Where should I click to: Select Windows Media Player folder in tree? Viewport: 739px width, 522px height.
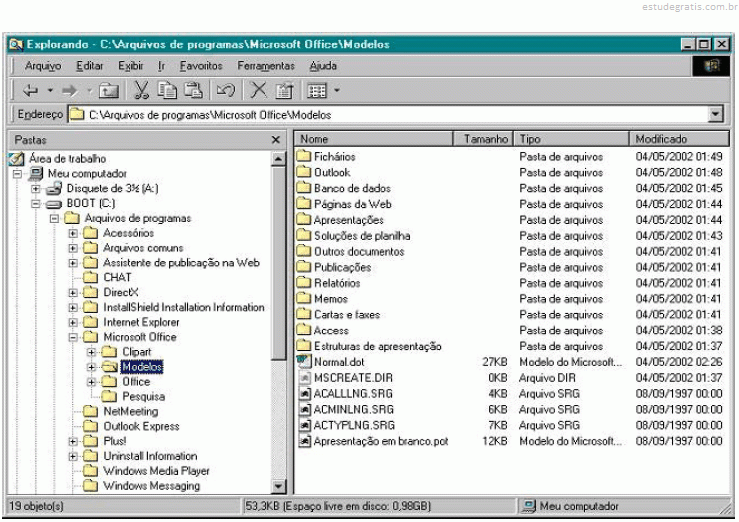click(x=156, y=471)
